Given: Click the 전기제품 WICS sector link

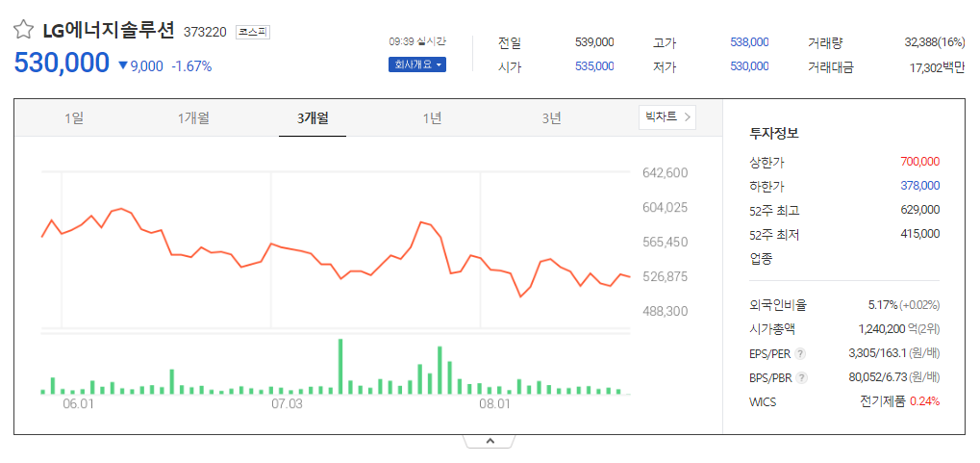Looking at the screenshot, I should (x=883, y=401).
